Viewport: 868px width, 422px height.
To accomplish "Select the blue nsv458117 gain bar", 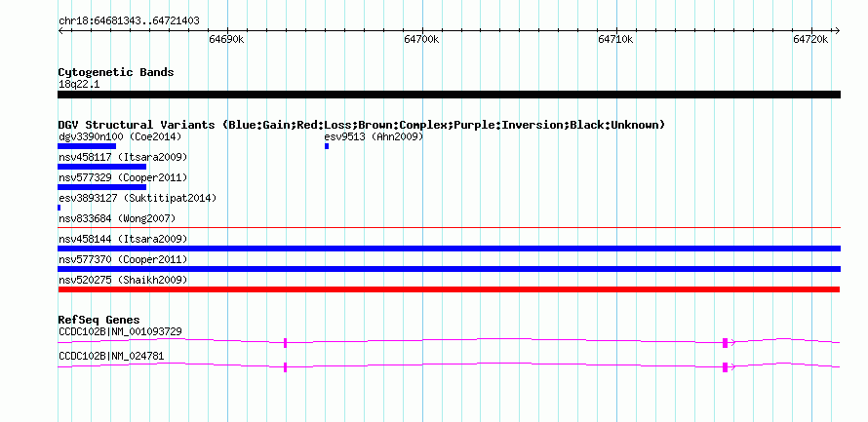I will (x=101, y=167).
